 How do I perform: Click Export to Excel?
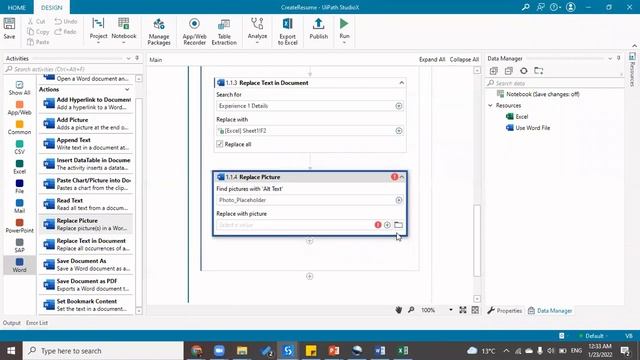[287, 31]
